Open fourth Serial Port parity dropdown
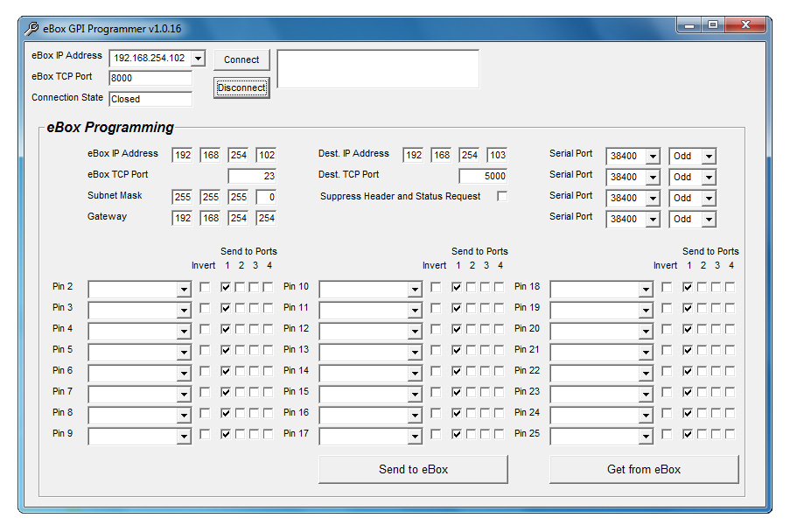Screen dimensions: 797x532 [x=709, y=220]
